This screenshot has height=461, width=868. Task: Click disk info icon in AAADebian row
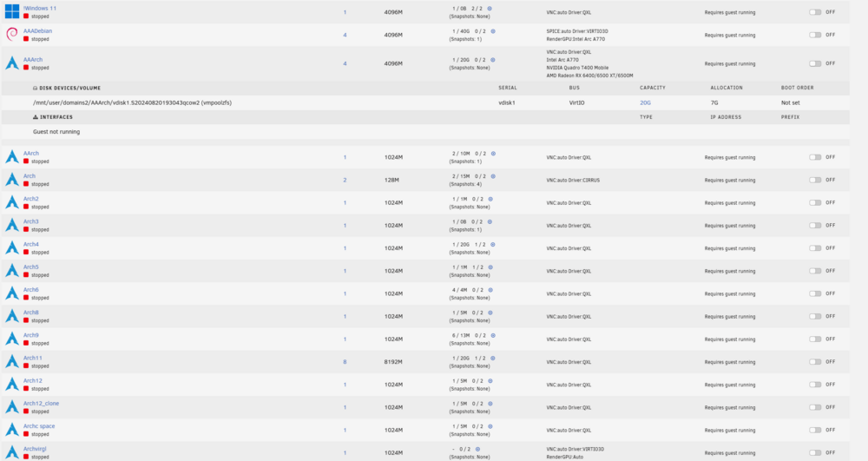tap(493, 31)
